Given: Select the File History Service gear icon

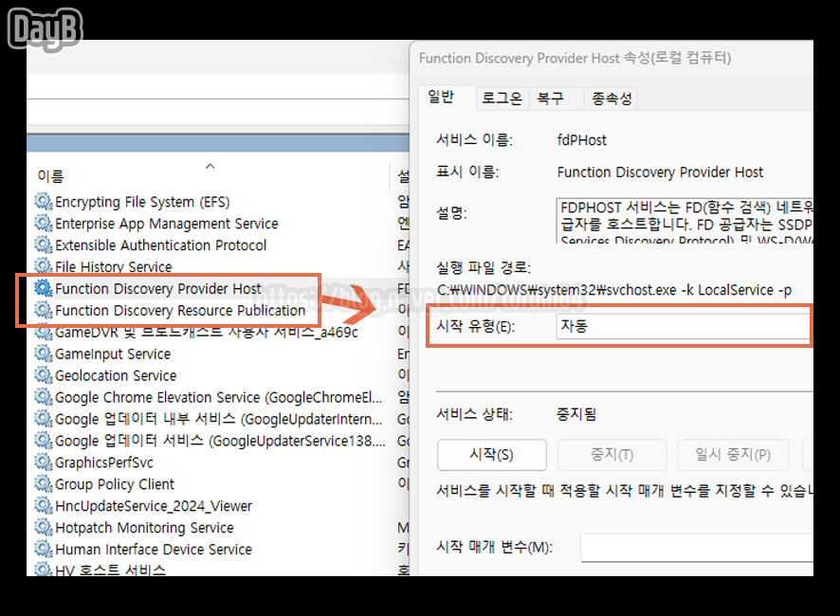Looking at the screenshot, I should coord(42,266).
